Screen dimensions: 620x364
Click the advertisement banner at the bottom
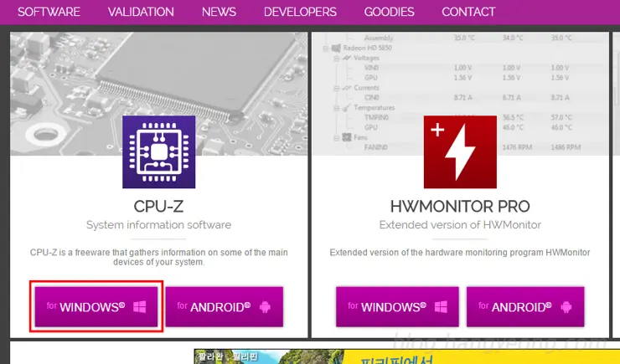point(402,356)
